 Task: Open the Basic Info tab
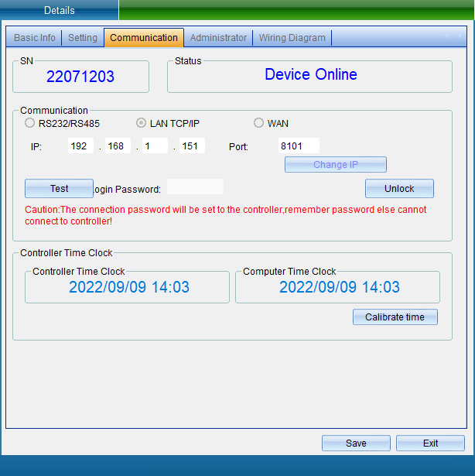tap(35, 38)
